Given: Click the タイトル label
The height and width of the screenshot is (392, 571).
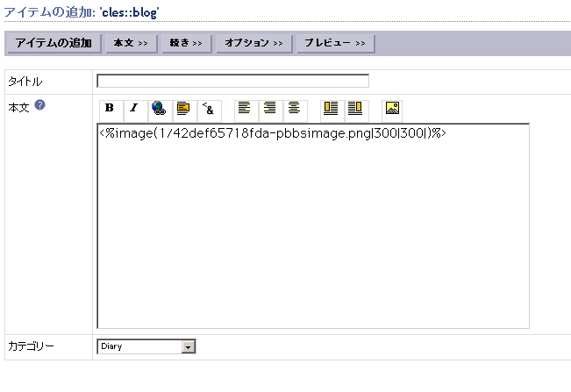Looking at the screenshot, I should click(25, 82).
